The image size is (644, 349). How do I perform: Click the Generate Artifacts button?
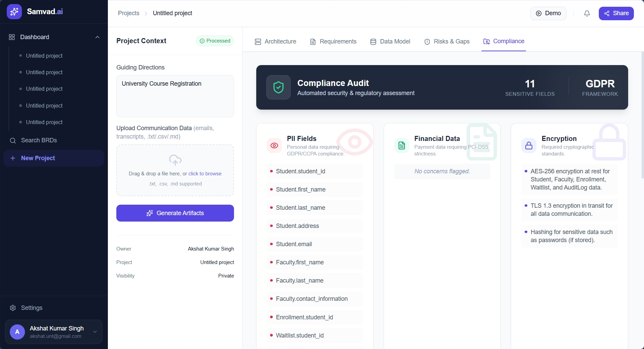[x=175, y=213]
